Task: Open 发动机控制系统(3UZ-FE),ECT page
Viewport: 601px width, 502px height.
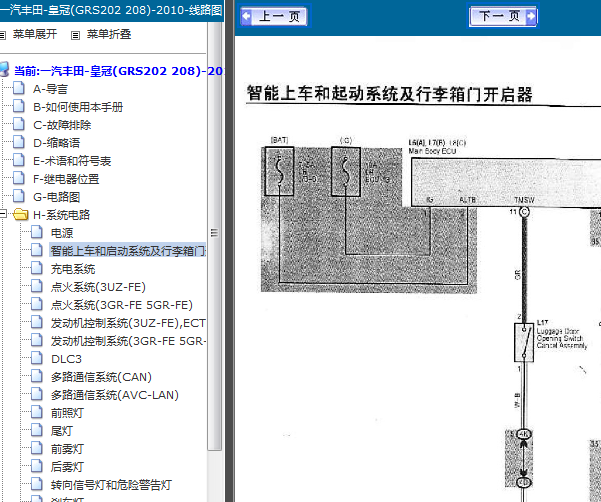Action: tap(128, 323)
